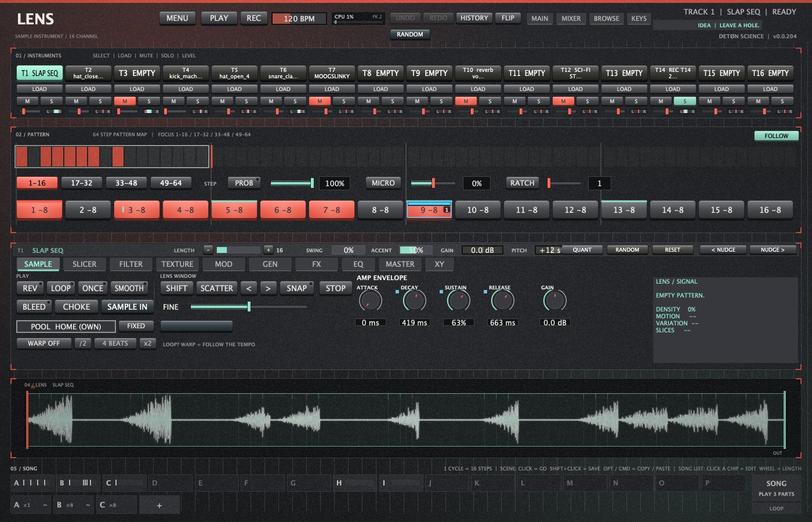Image resolution: width=812 pixels, height=522 pixels.
Task: Decrease length with the minus stepper
Action: pyautogui.click(x=208, y=250)
